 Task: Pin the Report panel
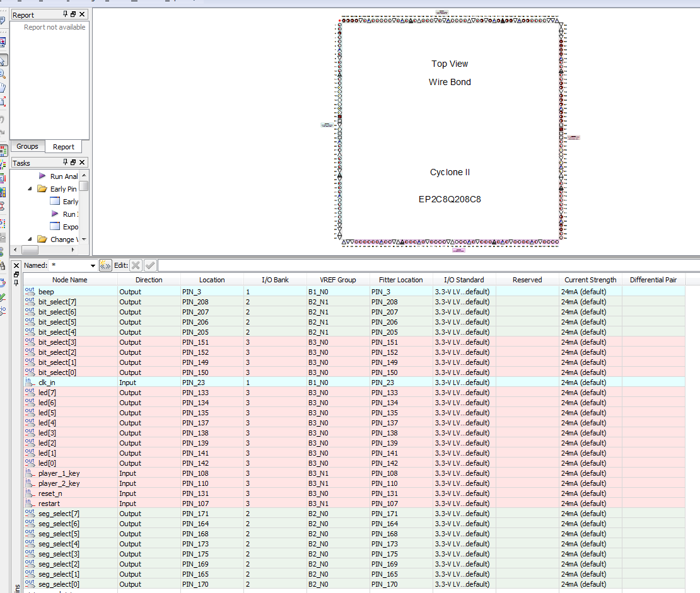pos(65,14)
